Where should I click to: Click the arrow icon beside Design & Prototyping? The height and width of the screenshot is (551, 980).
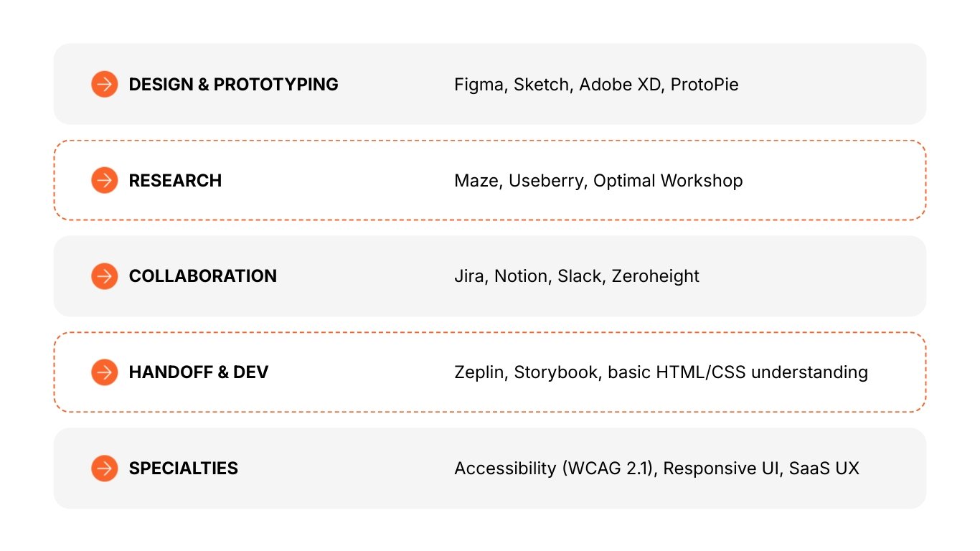[105, 85]
